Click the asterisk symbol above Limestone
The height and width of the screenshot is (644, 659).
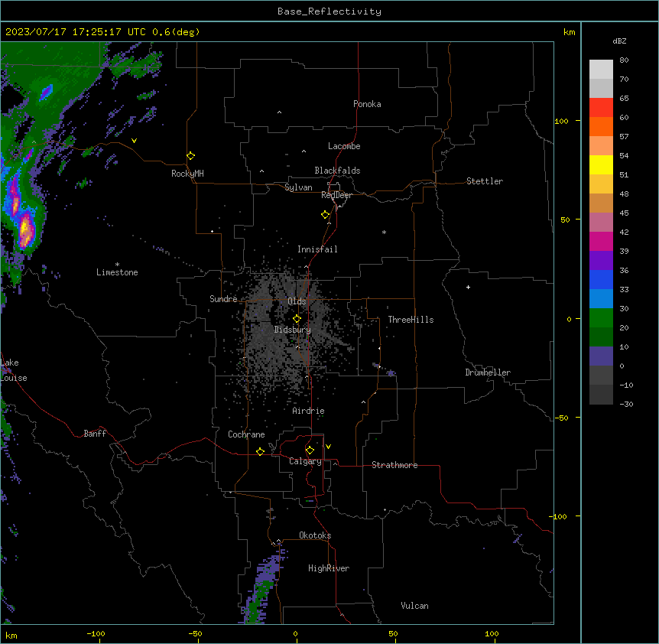(117, 265)
